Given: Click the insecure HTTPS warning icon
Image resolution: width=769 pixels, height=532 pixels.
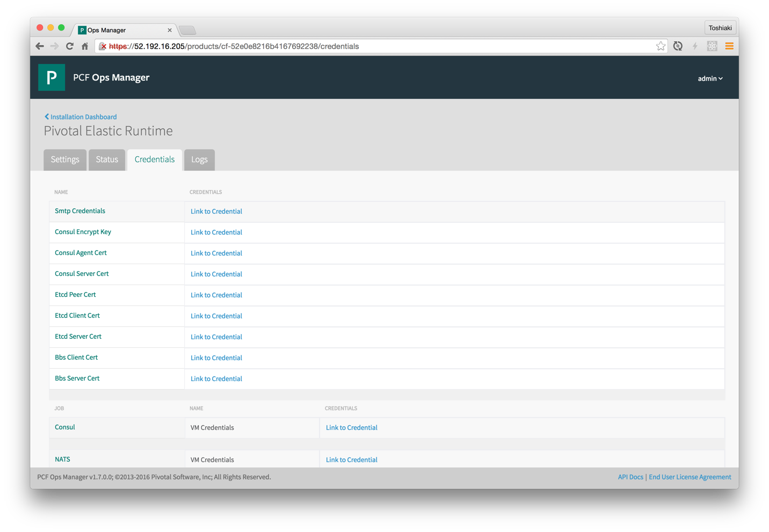Looking at the screenshot, I should [x=103, y=47].
